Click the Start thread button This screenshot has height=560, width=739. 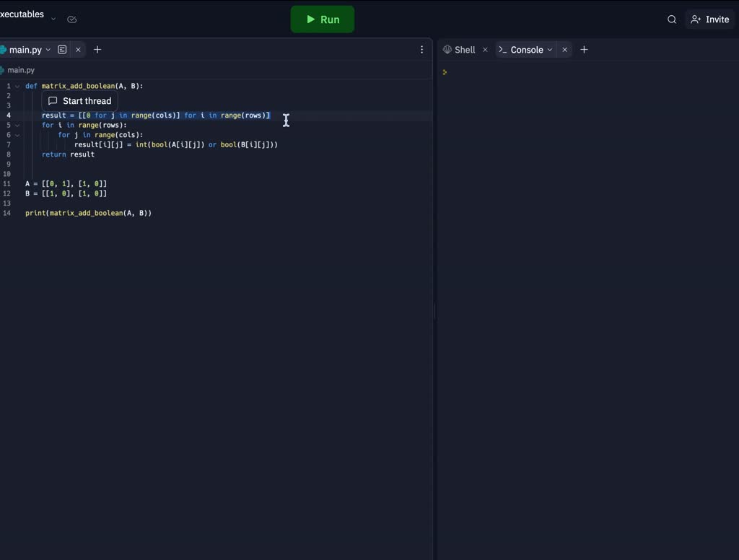tap(79, 101)
